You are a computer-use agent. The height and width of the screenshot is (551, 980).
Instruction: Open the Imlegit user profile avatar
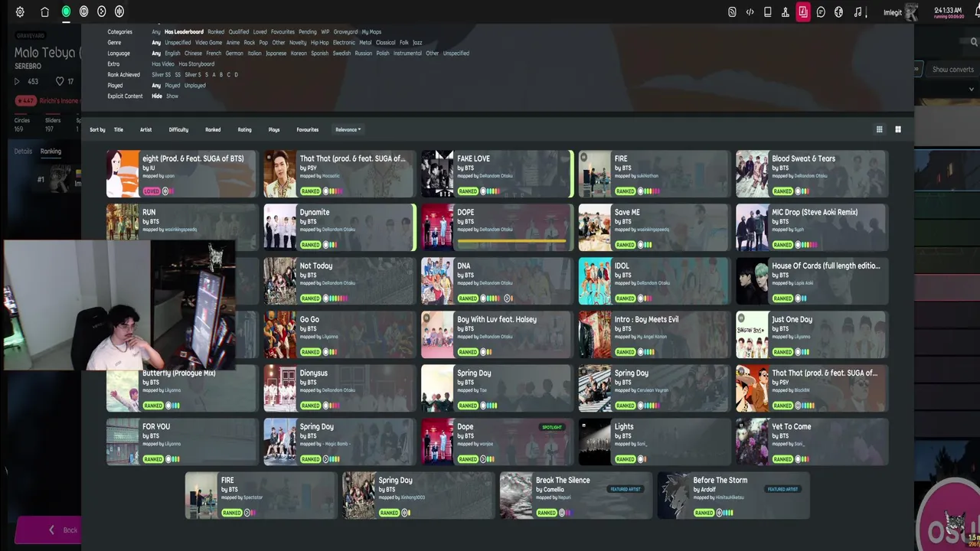[911, 12]
